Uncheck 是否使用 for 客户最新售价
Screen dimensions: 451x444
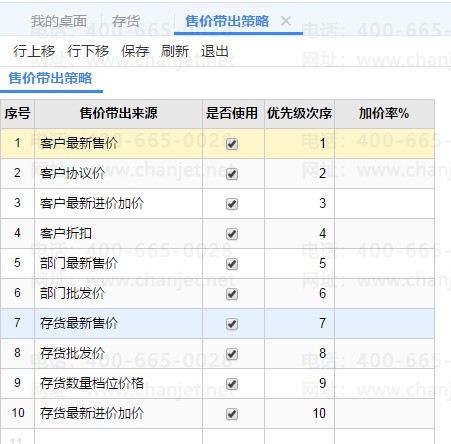232,144
